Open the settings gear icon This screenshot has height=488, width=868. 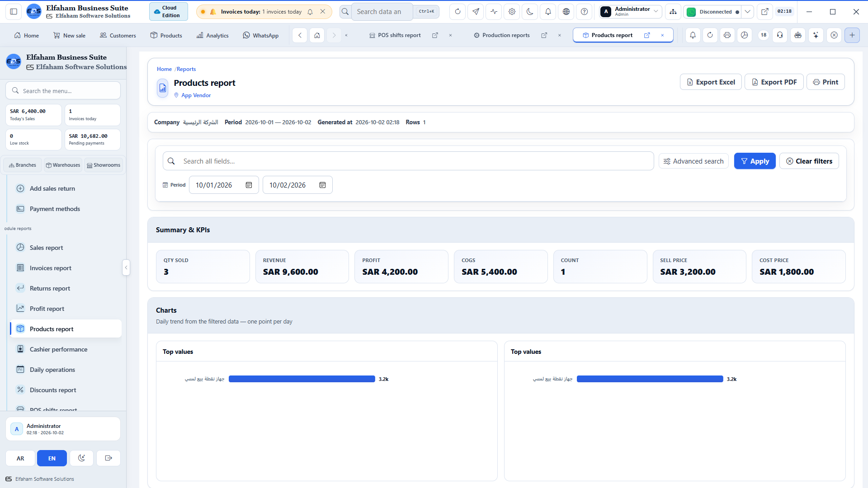[x=512, y=12]
